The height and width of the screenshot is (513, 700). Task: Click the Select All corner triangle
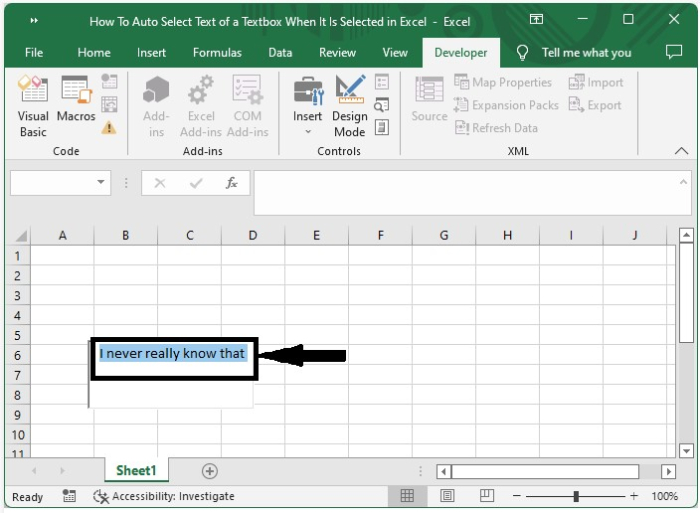point(19,235)
